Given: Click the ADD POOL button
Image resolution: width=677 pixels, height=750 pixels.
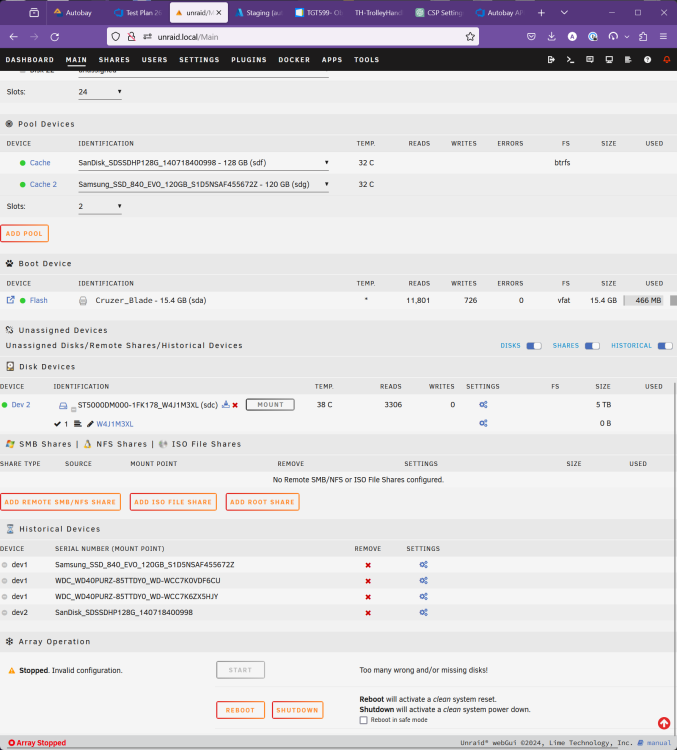Looking at the screenshot, I should [x=24, y=233].
